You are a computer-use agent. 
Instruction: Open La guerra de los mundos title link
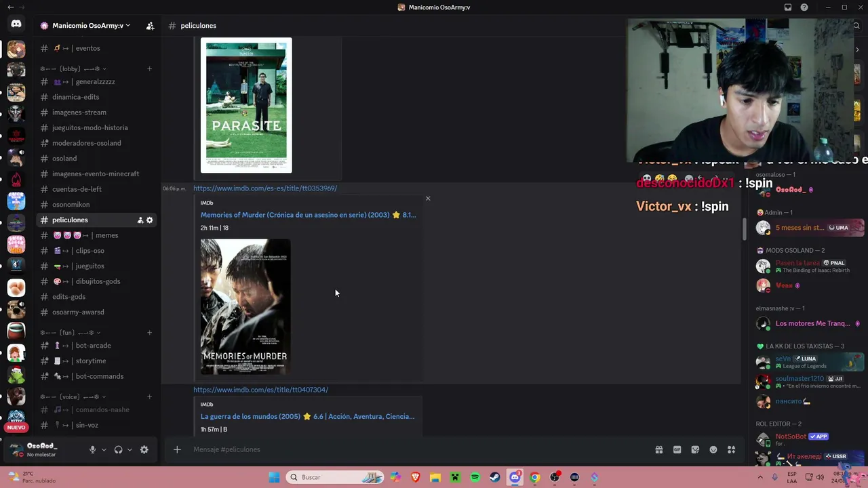[307, 416]
